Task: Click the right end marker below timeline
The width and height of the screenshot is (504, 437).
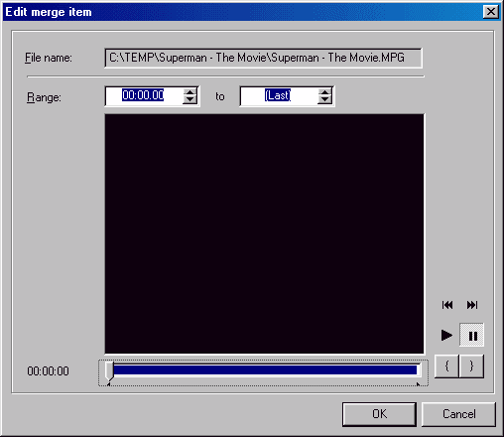Action: [418, 384]
